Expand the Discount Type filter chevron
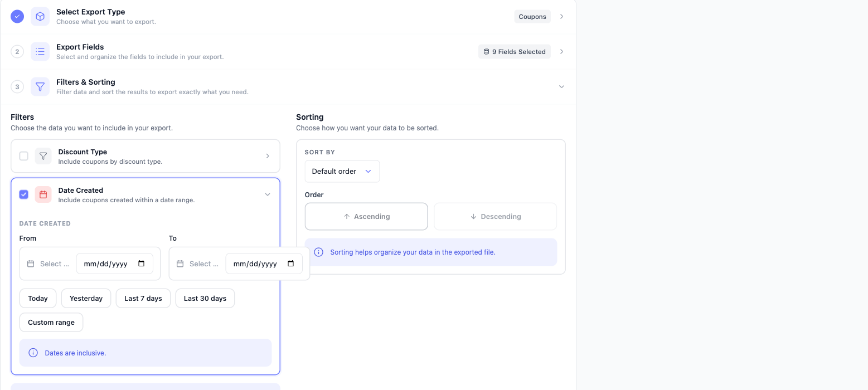 [x=268, y=156]
